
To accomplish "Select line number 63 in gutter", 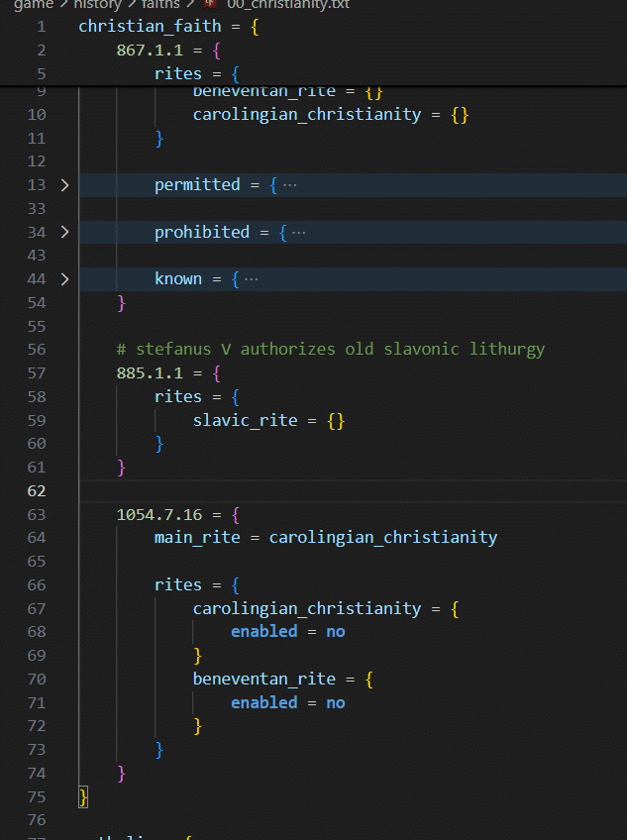I will (x=37, y=515).
